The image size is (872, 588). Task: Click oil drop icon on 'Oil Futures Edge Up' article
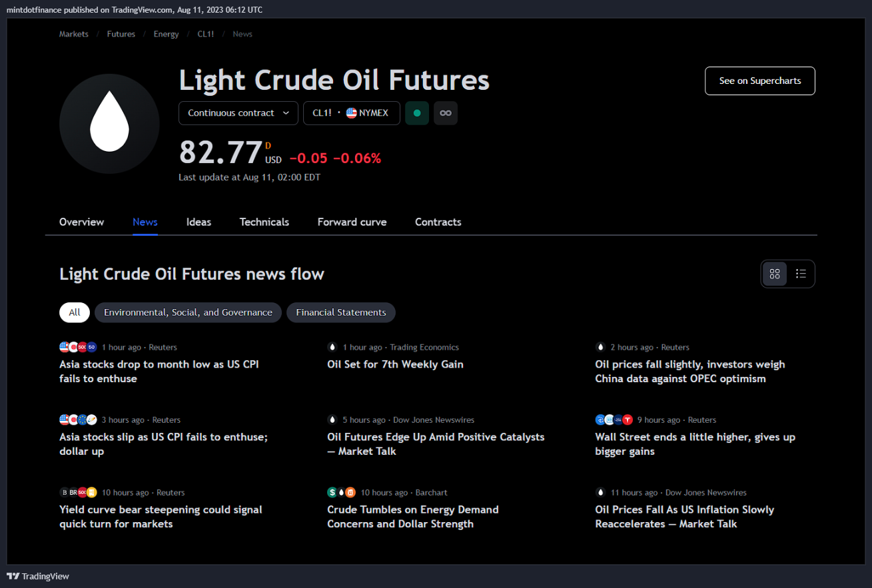point(332,420)
